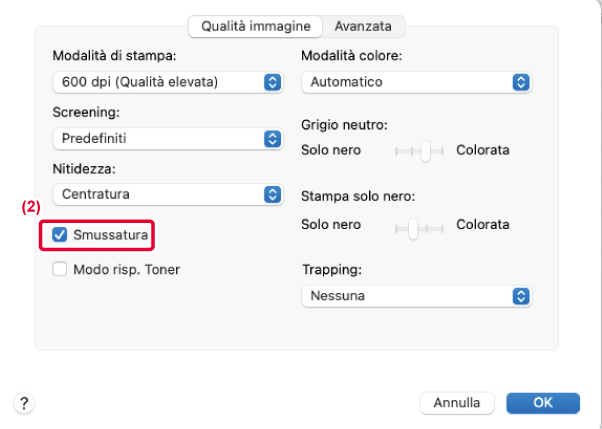Image resolution: width=602 pixels, height=429 pixels.
Task: Click the help question mark icon
Action: click(22, 403)
